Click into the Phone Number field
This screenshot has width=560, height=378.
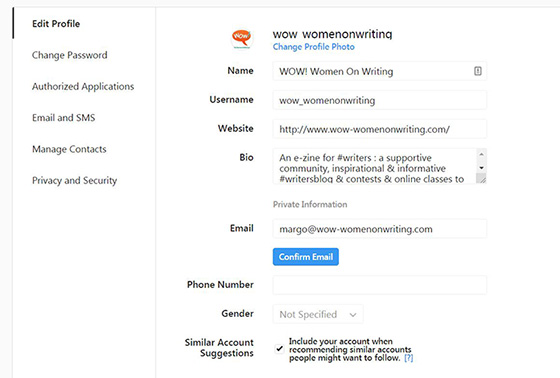pos(380,285)
